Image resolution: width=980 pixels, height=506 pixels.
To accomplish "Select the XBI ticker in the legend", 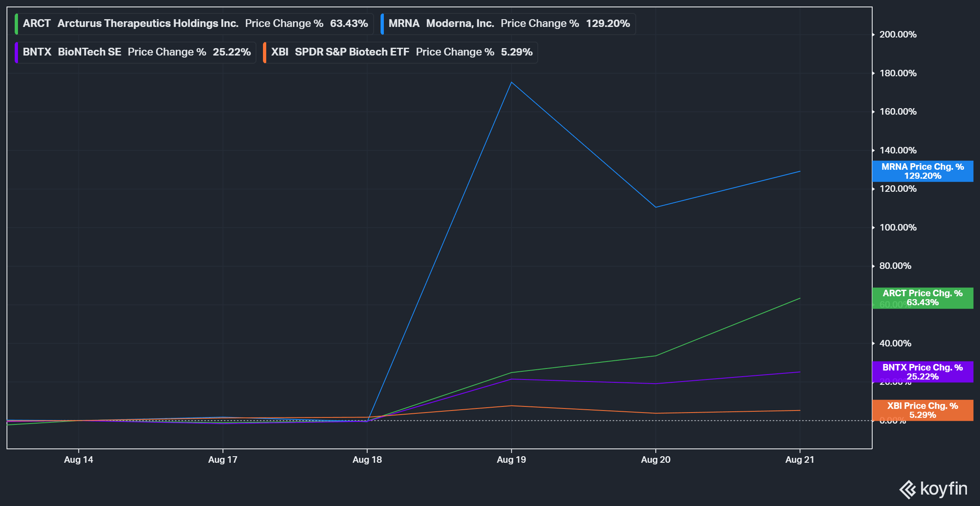I will pos(280,52).
